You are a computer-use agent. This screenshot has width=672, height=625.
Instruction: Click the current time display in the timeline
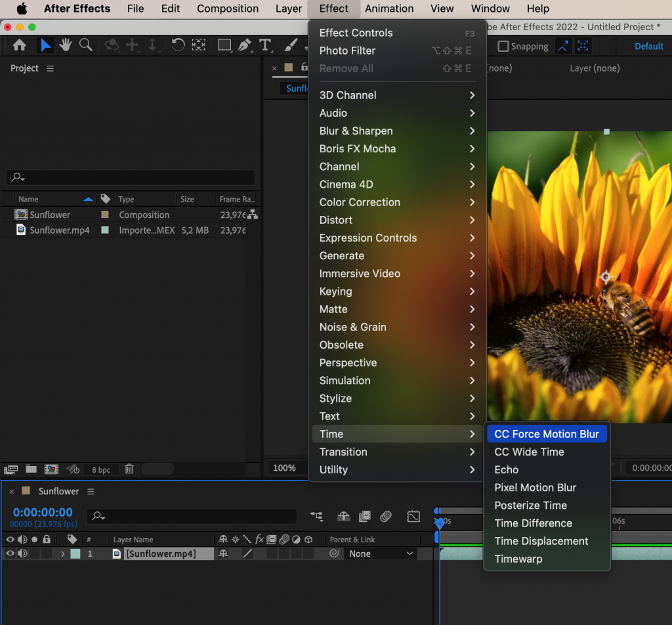42,512
